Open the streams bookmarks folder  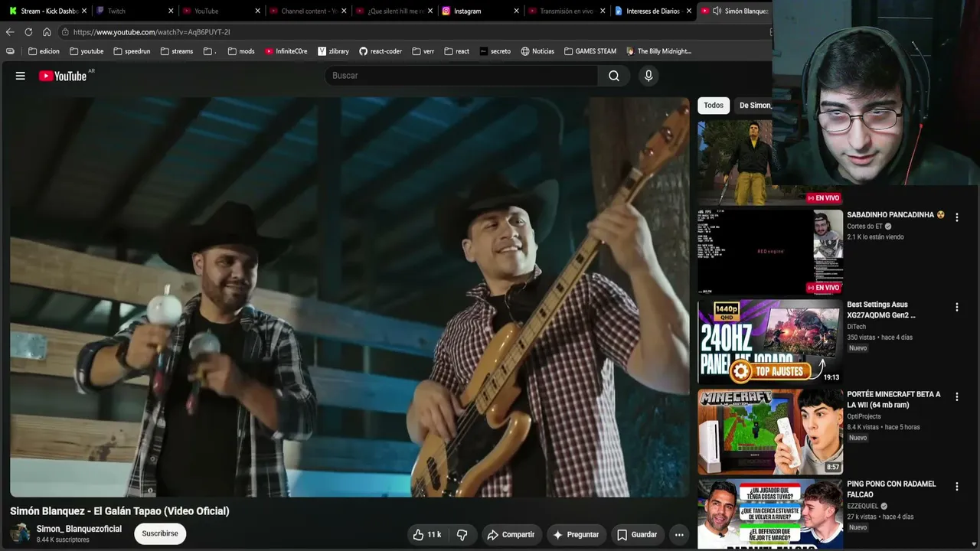(177, 51)
